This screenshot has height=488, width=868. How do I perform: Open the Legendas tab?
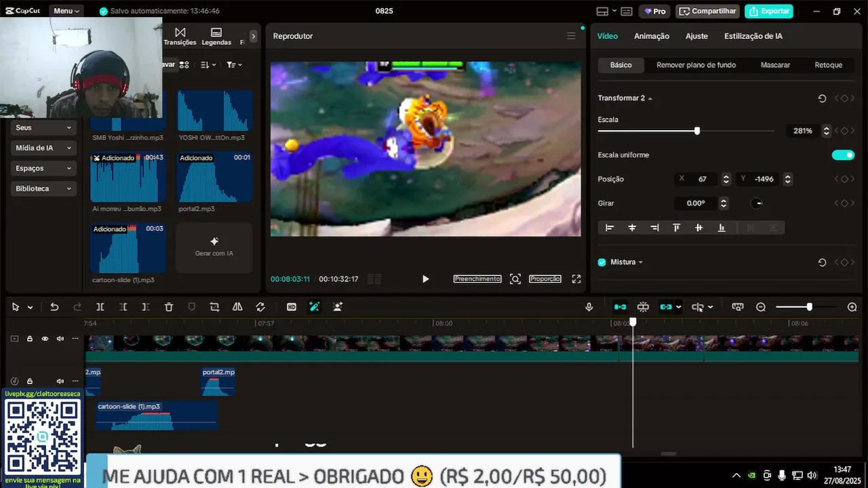pyautogui.click(x=216, y=37)
